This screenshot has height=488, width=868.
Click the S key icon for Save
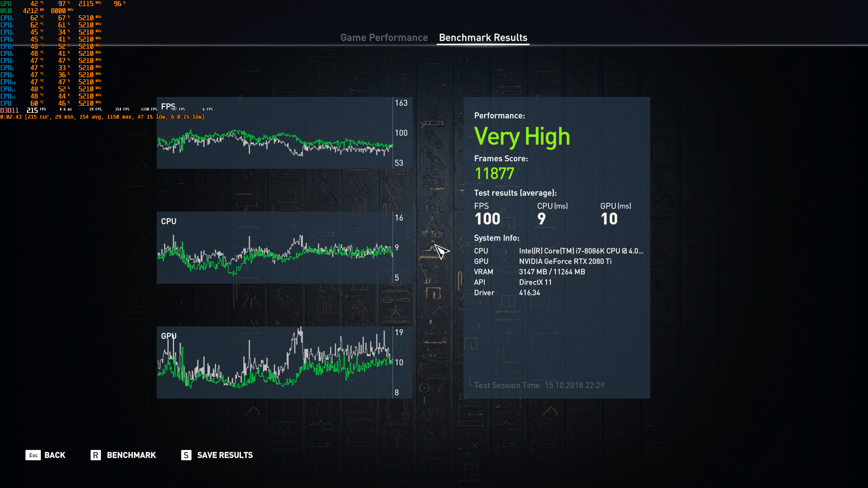186,455
